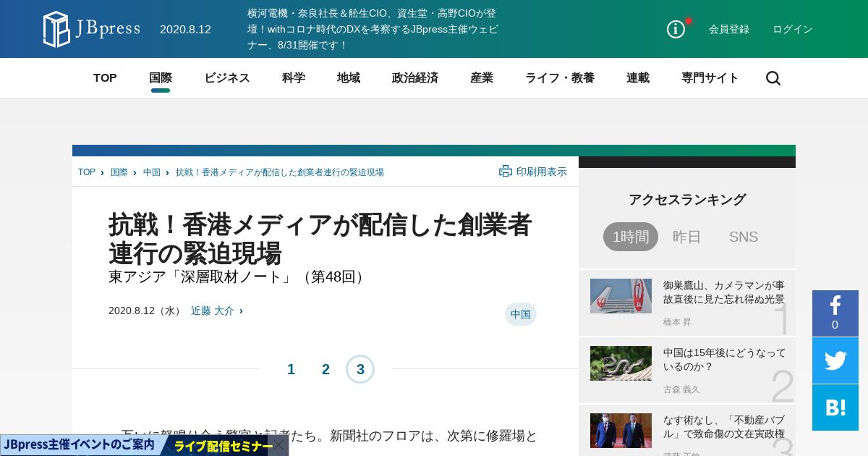Click author name 橋本 昇 in ranking
Image resolution: width=868 pixels, height=456 pixels.
(677, 322)
